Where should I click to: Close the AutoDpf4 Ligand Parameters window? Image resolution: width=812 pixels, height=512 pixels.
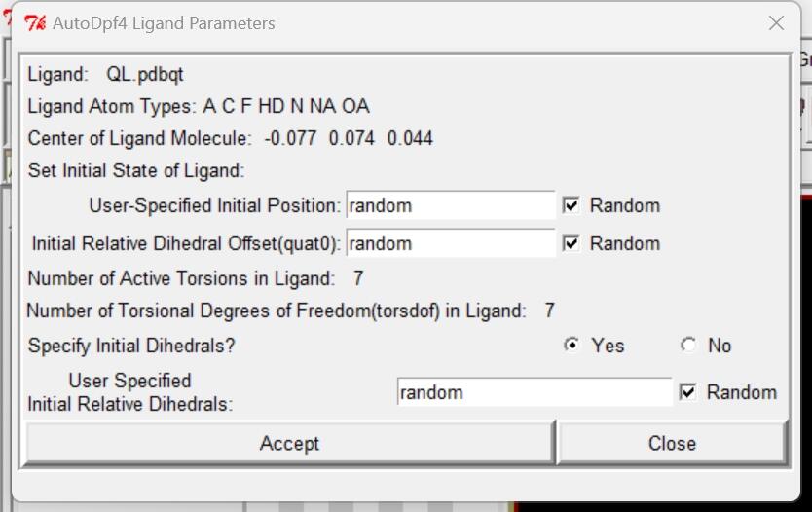[x=776, y=23]
